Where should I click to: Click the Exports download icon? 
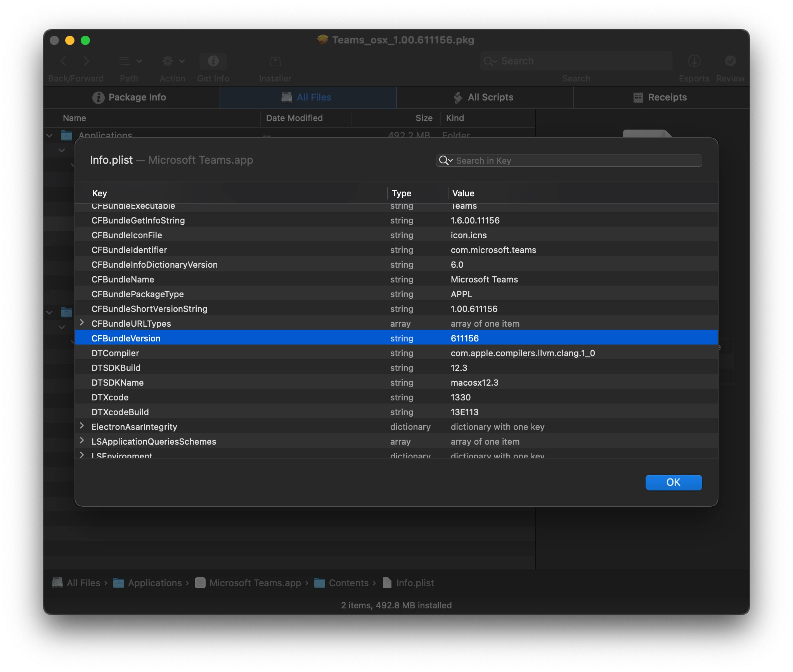click(x=694, y=61)
